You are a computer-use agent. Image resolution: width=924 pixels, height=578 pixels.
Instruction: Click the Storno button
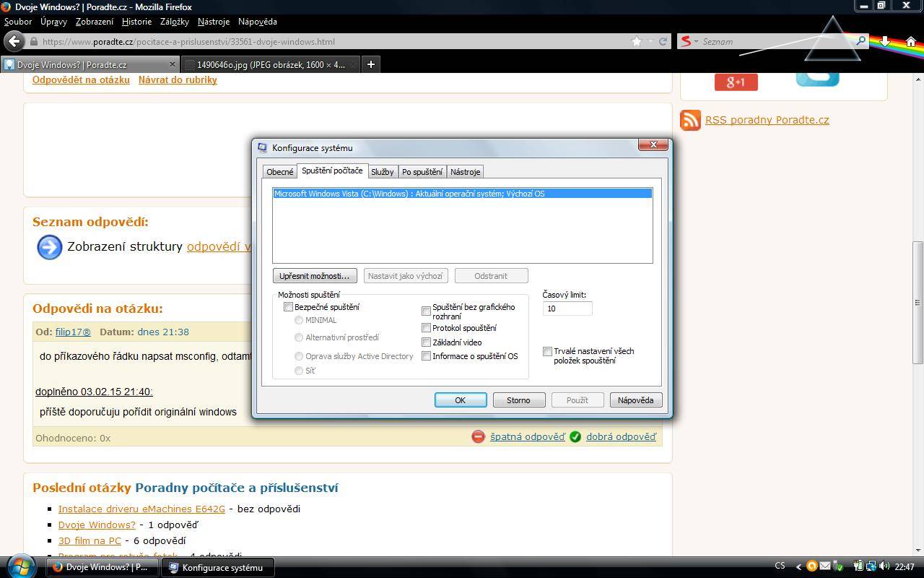coord(518,400)
